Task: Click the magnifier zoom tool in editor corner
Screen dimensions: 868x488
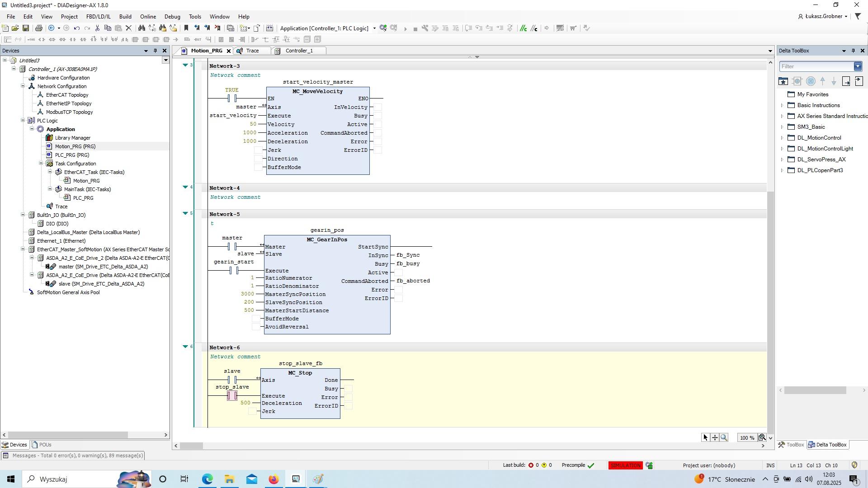Action: point(724,437)
